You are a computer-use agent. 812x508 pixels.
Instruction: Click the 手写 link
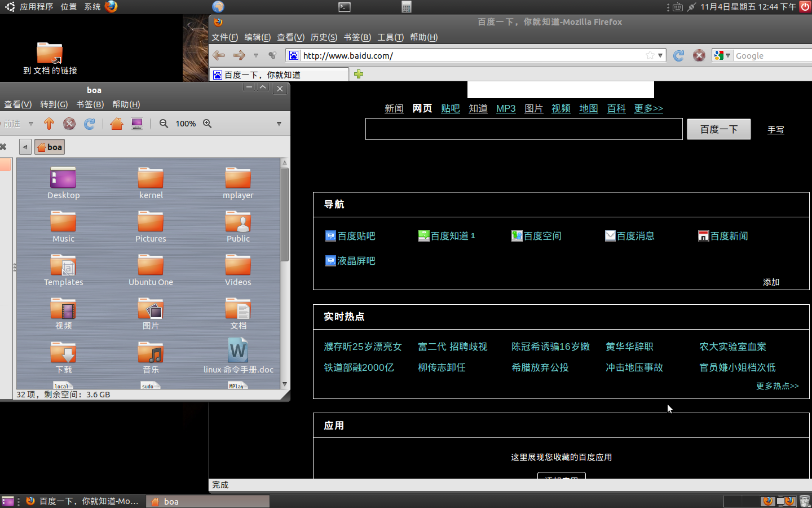[x=776, y=130]
